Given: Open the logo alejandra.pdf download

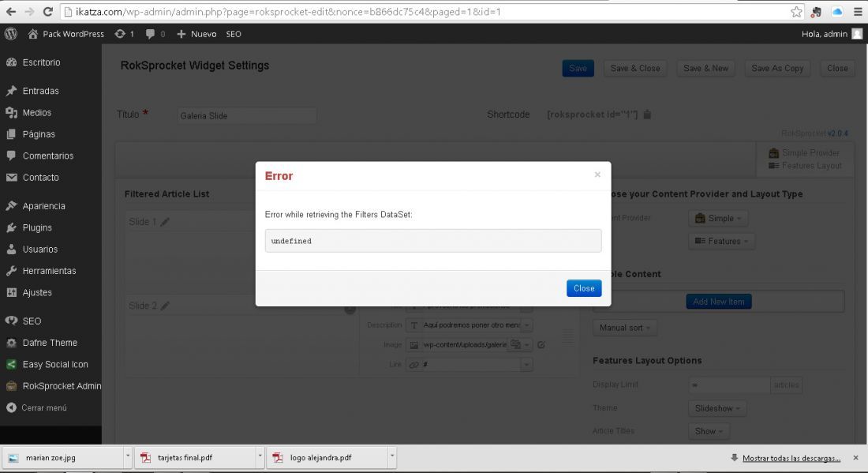Looking at the screenshot, I should (327, 457).
